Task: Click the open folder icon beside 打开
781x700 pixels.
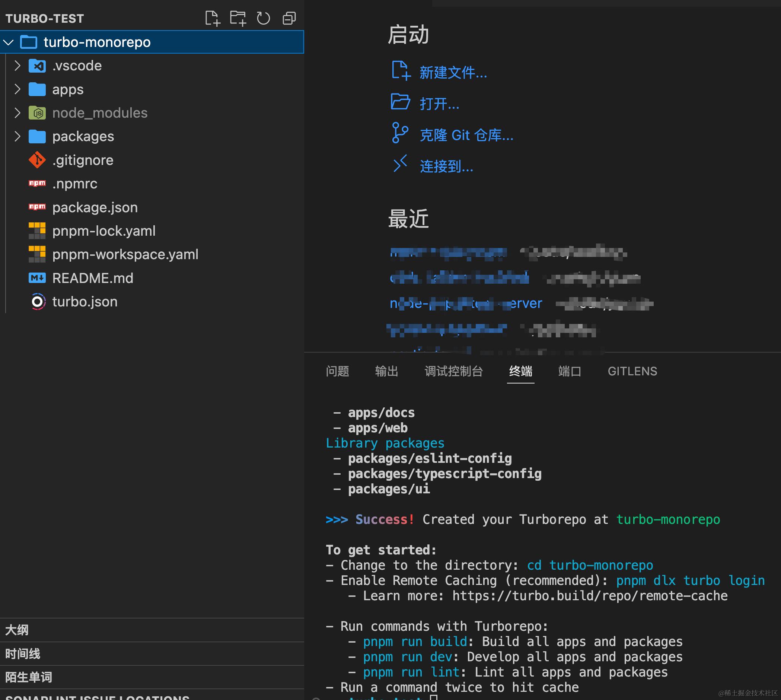Action: [400, 102]
